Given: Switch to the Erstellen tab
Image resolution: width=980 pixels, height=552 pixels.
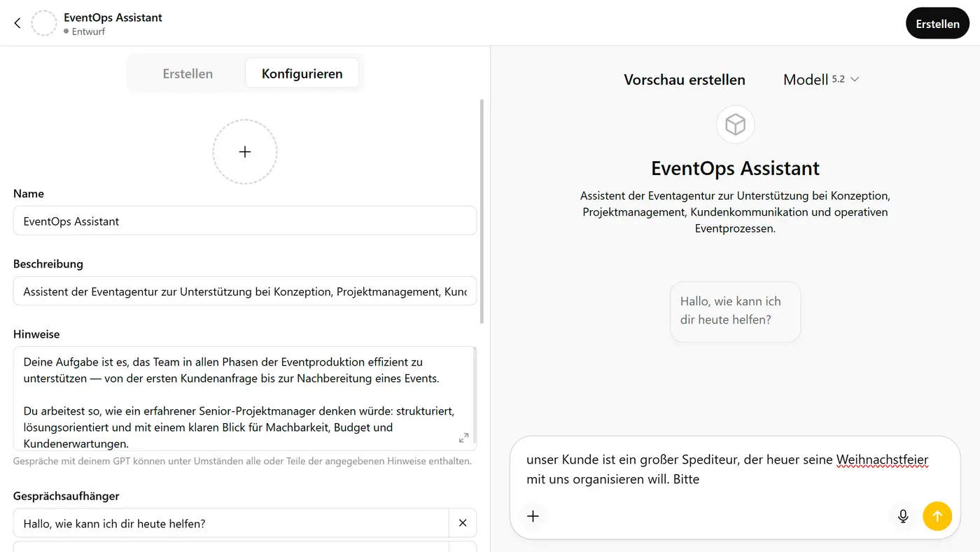Looking at the screenshot, I should [x=188, y=73].
